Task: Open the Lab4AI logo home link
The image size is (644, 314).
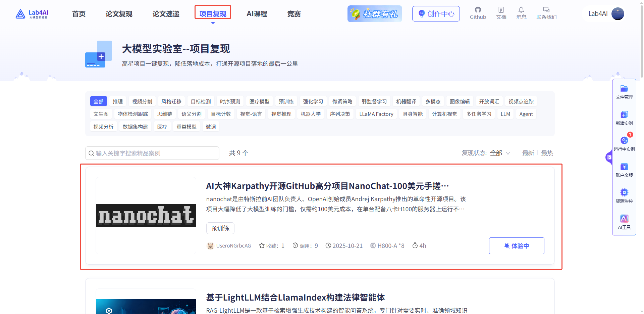Action: pos(32,14)
